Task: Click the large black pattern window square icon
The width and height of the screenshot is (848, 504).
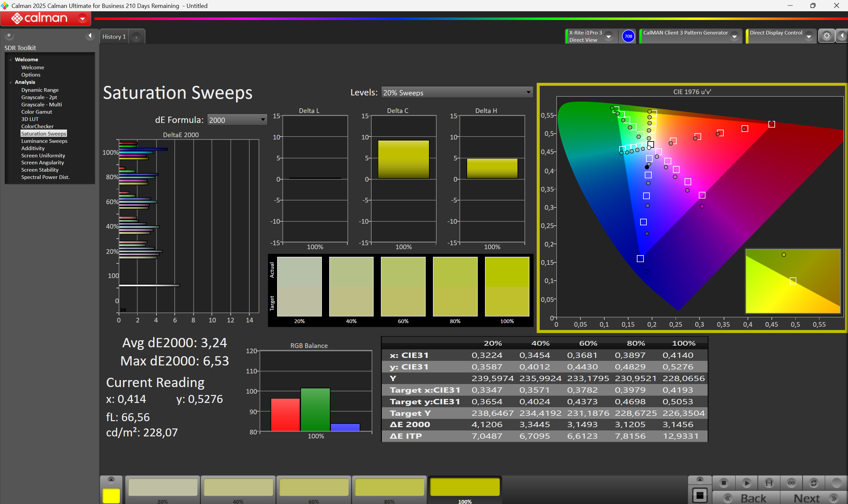Action: (x=699, y=495)
